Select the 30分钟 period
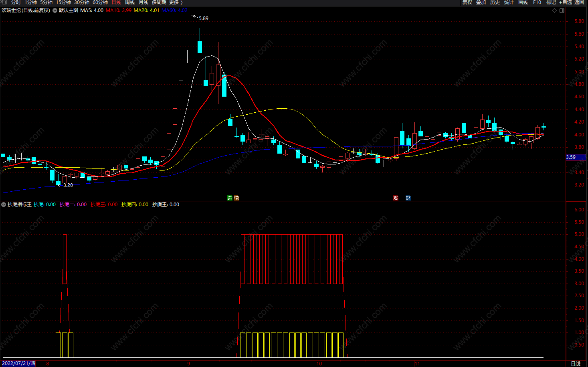The image size is (588, 367). click(x=82, y=2)
